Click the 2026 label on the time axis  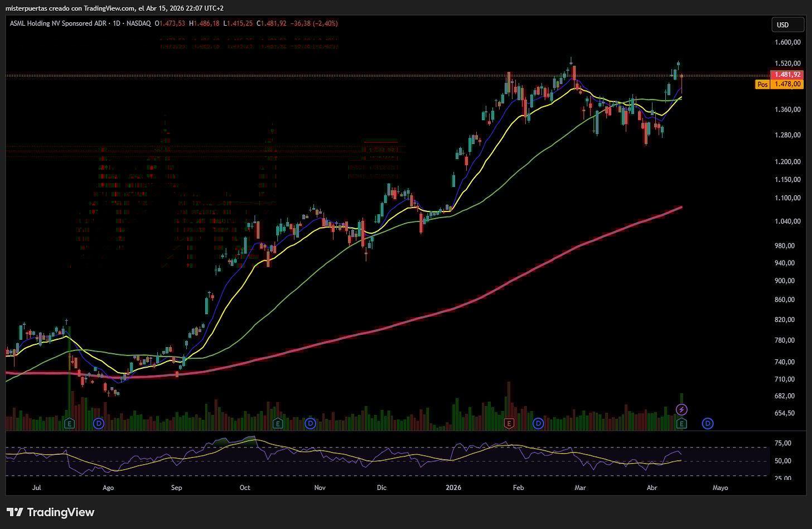point(453,488)
